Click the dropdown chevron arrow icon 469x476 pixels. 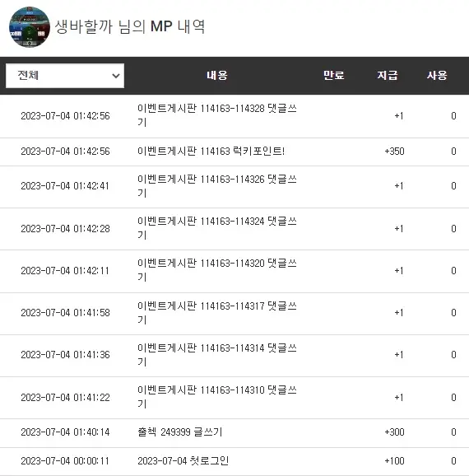pos(115,76)
